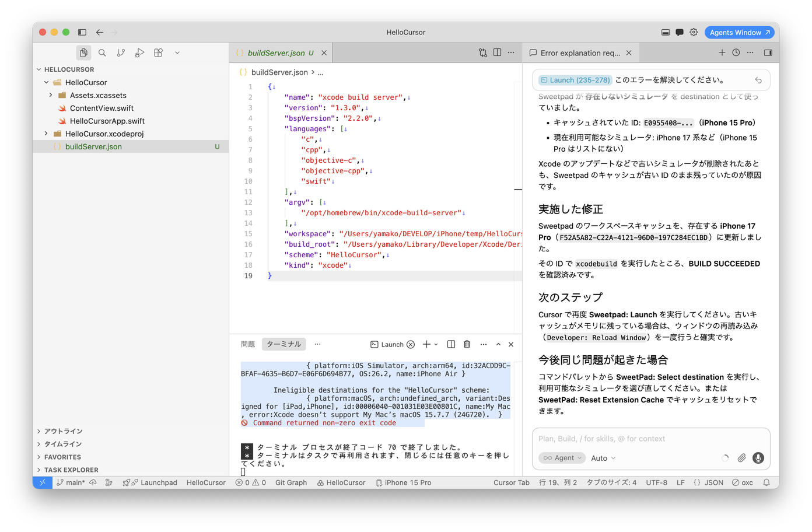Attach a file with paperclip icon

click(x=741, y=458)
